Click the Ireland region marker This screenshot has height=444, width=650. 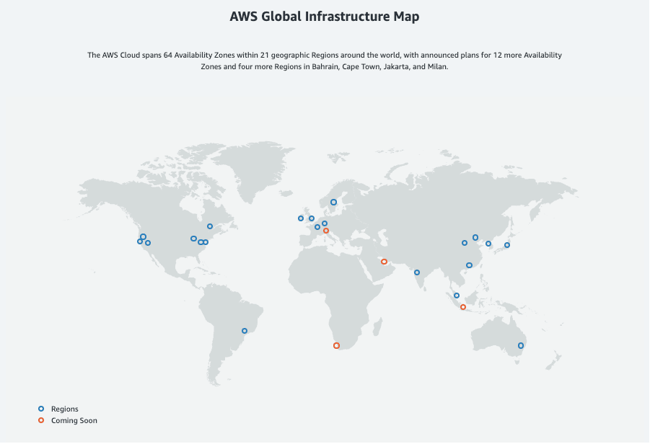click(x=300, y=218)
